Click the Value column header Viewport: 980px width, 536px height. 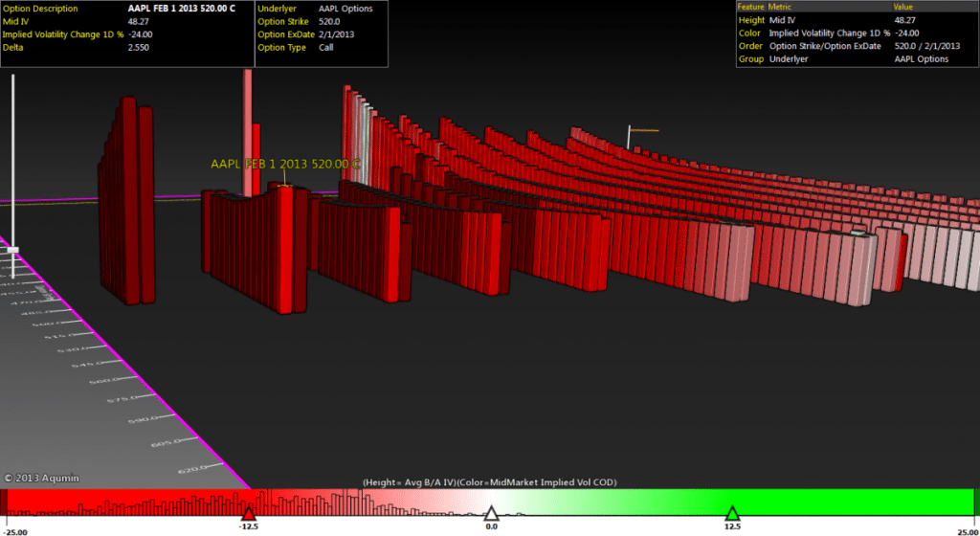click(903, 7)
